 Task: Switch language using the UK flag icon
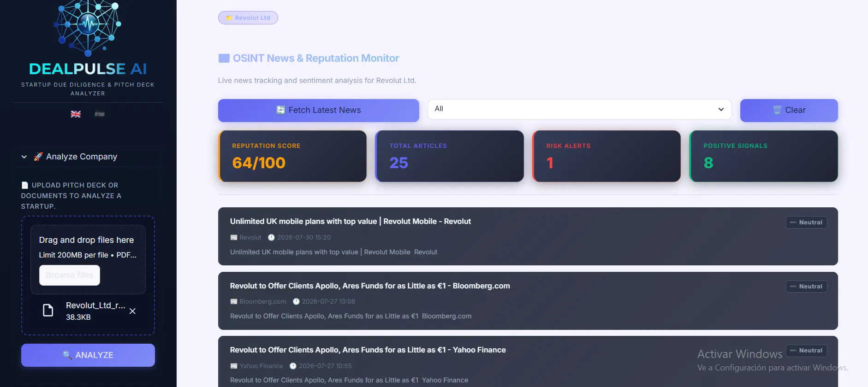coord(76,114)
